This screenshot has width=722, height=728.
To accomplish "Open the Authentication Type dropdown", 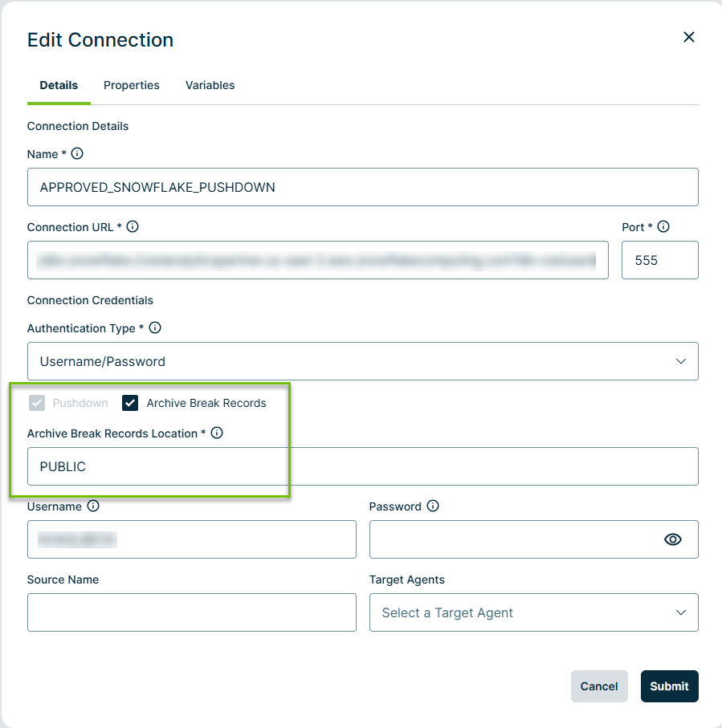I will (362, 361).
